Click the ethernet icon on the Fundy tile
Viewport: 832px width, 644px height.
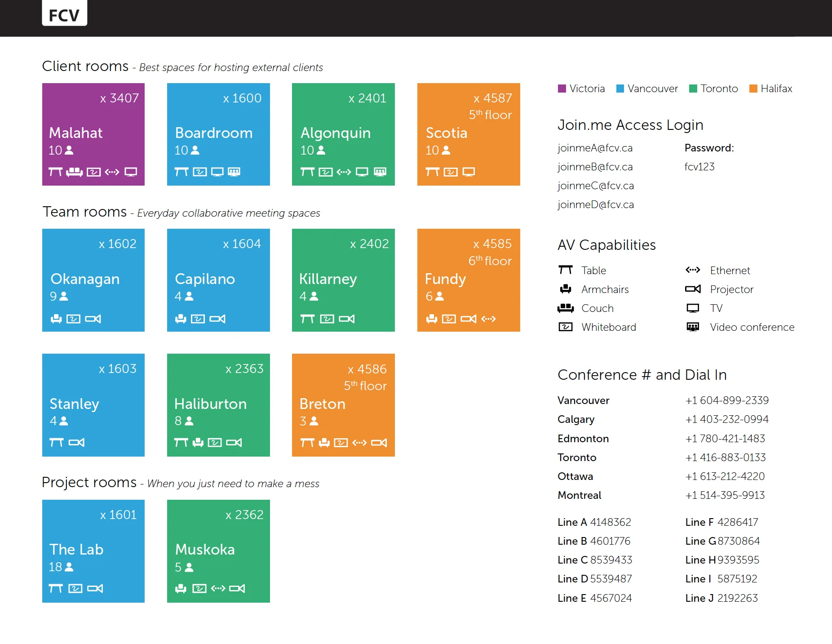pyautogui.click(x=488, y=319)
